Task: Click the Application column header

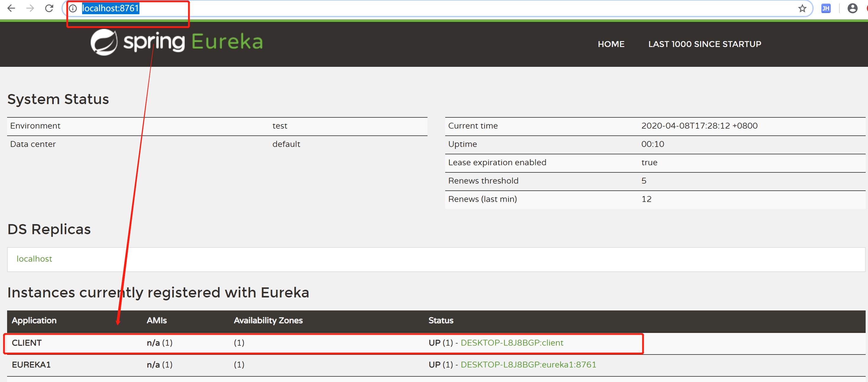Action: [34, 320]
